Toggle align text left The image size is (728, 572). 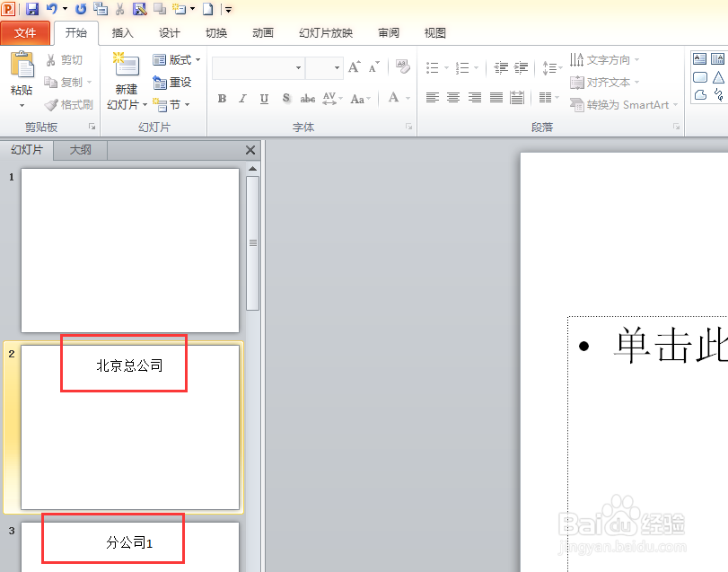click(433, 98)
